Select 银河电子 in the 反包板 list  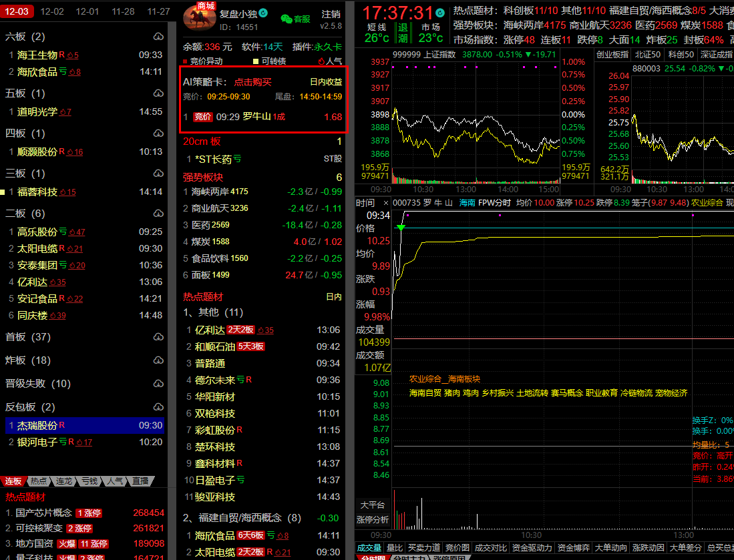(37, 442)
